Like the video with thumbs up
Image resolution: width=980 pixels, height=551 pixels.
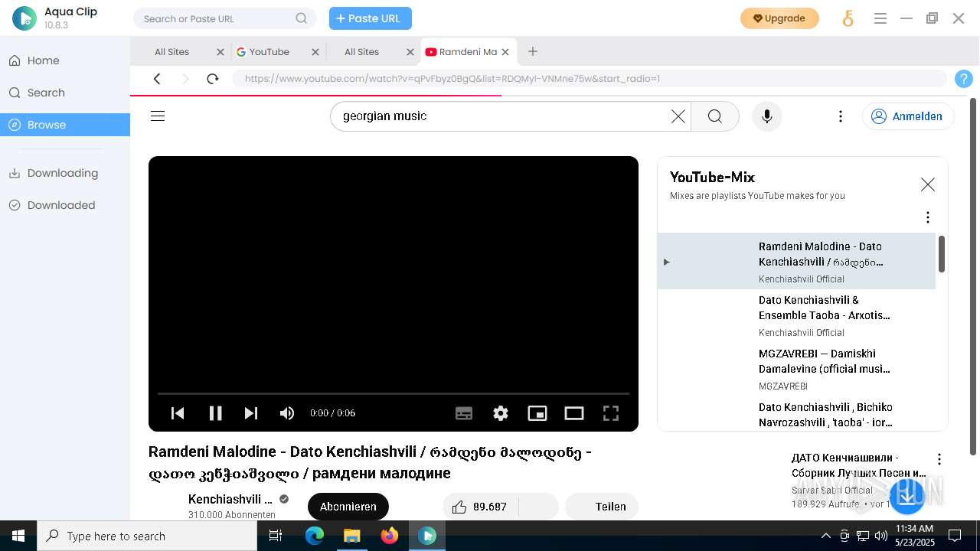(479, 507)
